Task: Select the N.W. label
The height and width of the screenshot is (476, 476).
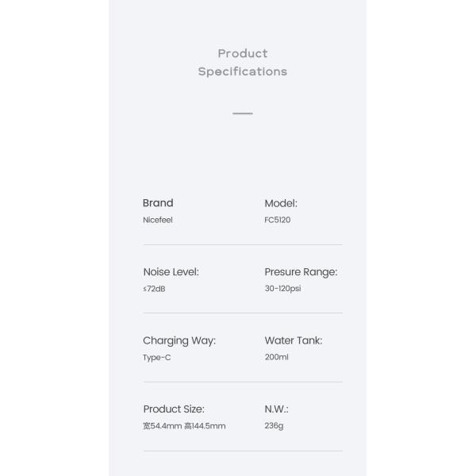Action: point(276,409)
